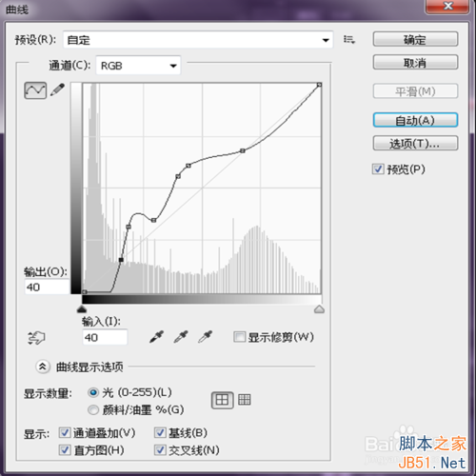Viewport: 476px width, 476px height.
Task: Select curve point nearest the grid center
Action: [188, 166]
